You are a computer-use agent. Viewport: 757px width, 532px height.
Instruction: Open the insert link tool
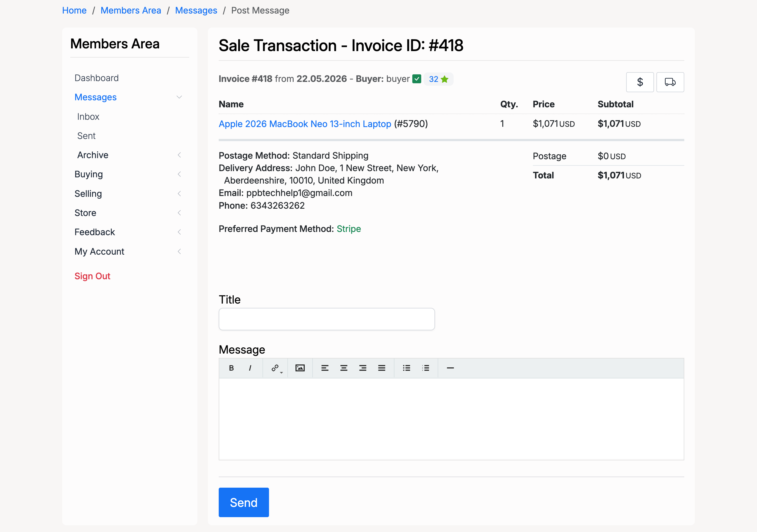click(276, 368)
